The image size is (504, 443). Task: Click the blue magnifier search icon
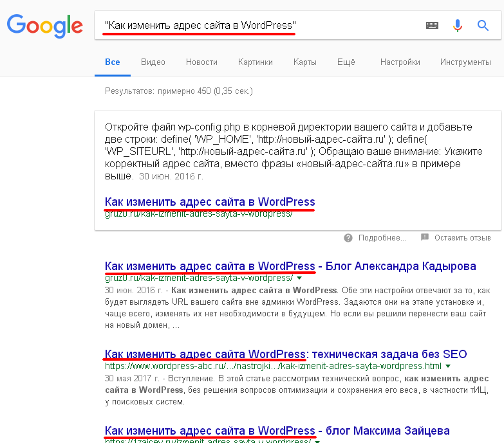[x=483, y=25]
